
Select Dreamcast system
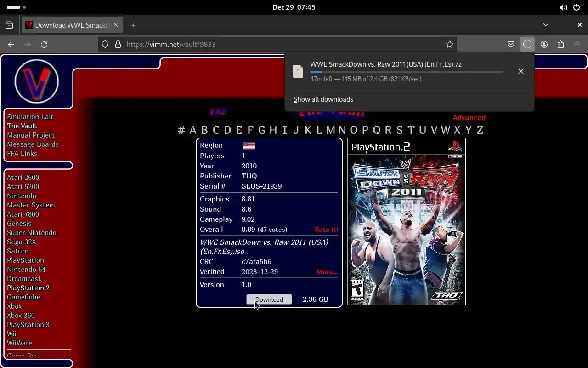pyautogui.click(x=24, y=279)
